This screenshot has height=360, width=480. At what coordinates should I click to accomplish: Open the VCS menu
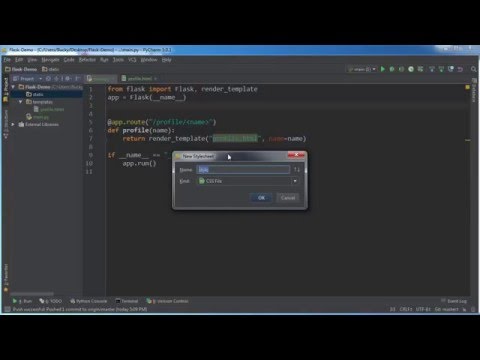(x=132, y=60)
